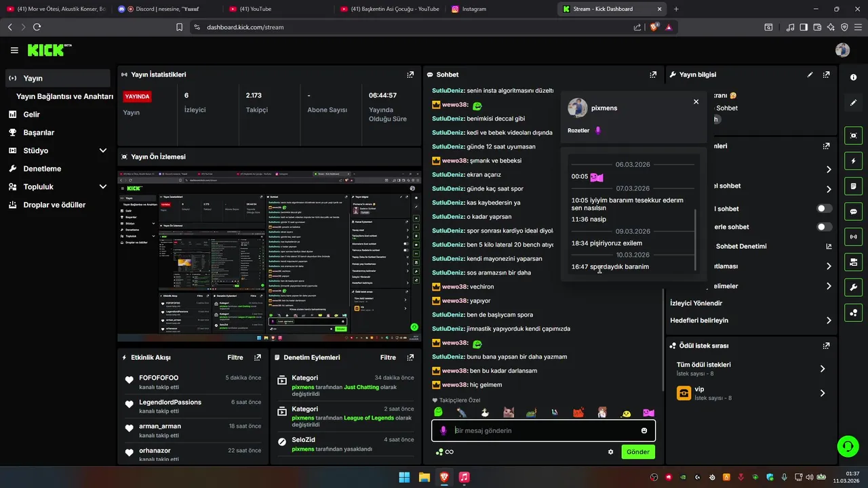Click the broadcast signal icon in right sidebar
This screenshot has width=868, height=488.
853,237
